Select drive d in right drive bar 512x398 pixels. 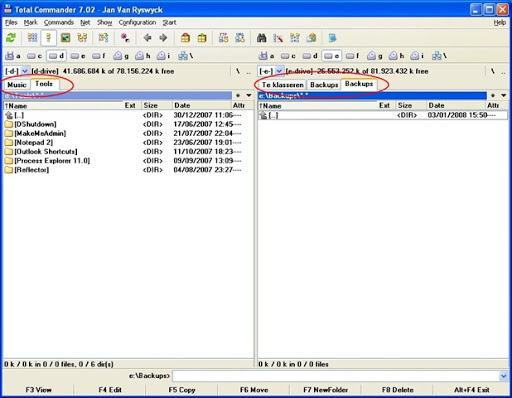tap(310, 56)
